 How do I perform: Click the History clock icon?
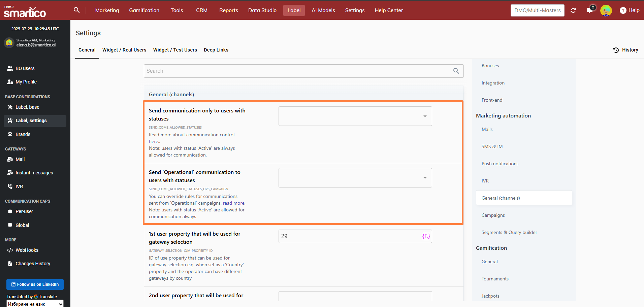point(616,50)
